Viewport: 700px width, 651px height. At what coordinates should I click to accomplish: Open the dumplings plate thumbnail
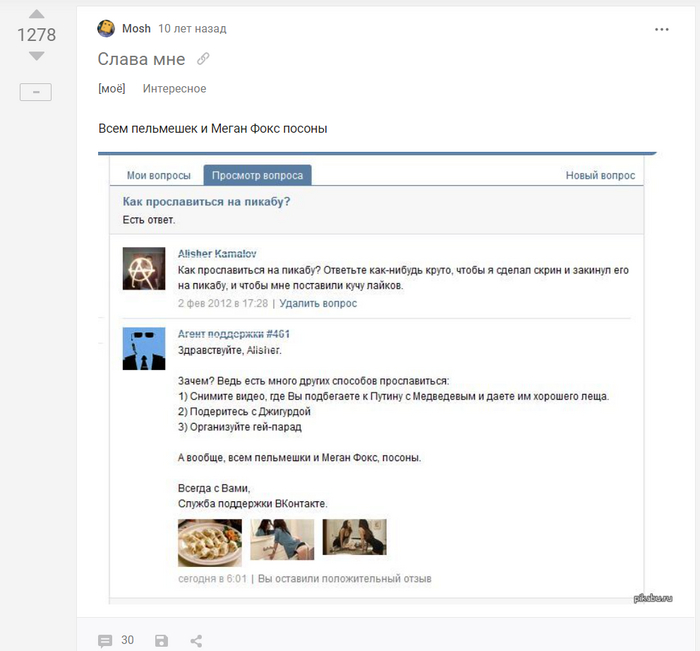210,542
